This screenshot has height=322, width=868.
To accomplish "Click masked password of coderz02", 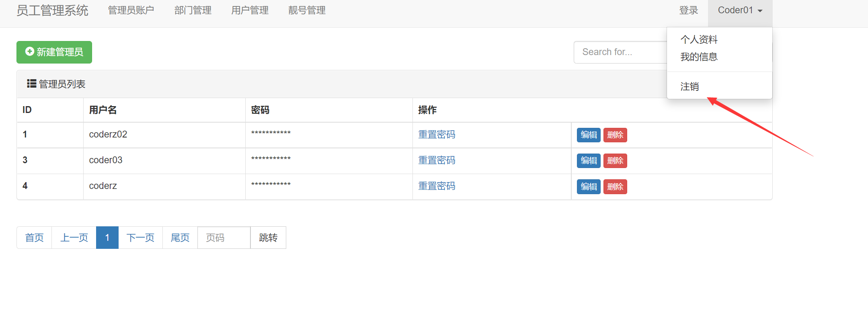I will point(271,133).
